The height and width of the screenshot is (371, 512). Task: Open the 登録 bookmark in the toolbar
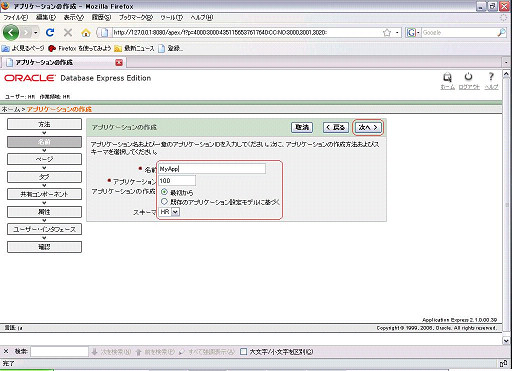pyautogui.click(x=170, y=48)
